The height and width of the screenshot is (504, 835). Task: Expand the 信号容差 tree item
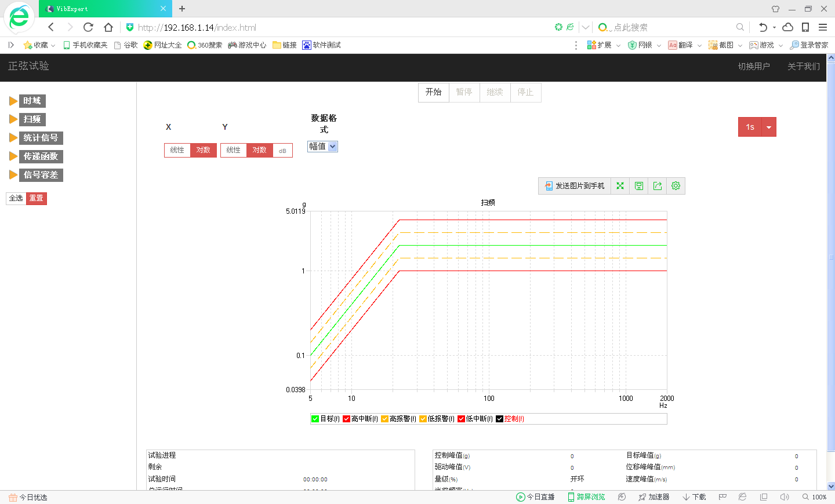click(13, 175)
